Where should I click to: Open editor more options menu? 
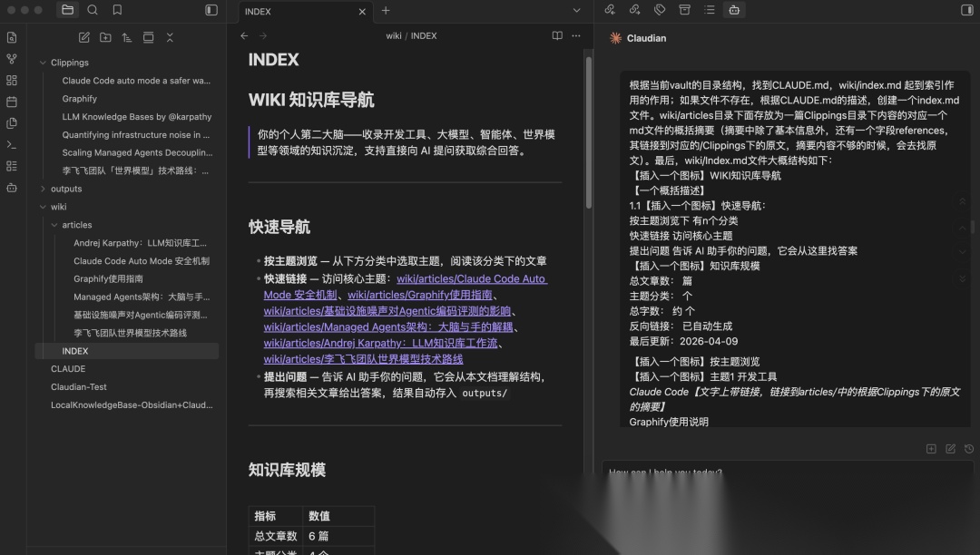[x=576, y=36]
